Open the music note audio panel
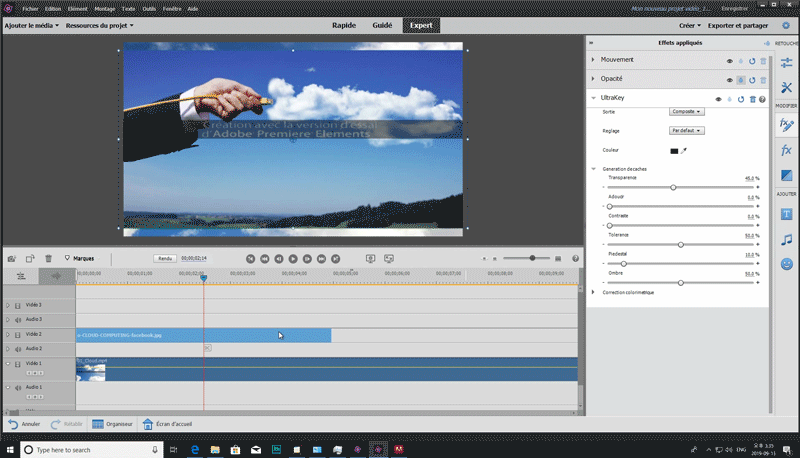The height and width of the screenshot is (458, 800). pyautogui.click(x=786, y=239)
